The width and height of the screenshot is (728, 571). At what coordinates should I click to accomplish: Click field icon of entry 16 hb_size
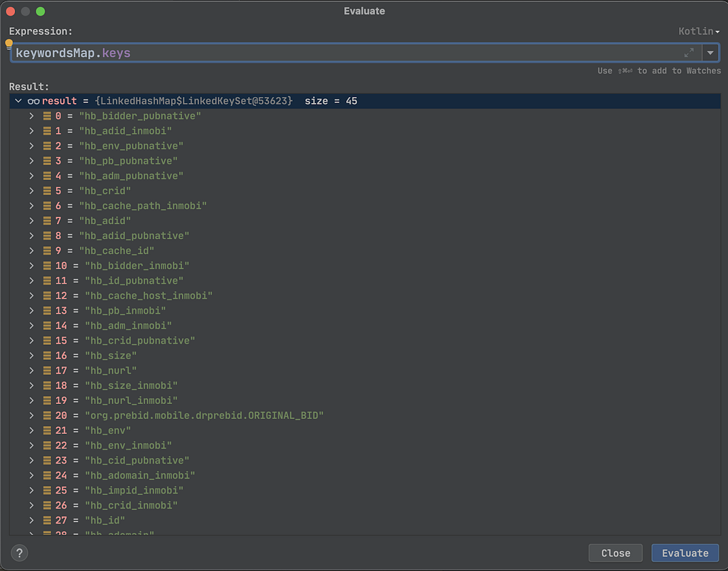[47, 356]
